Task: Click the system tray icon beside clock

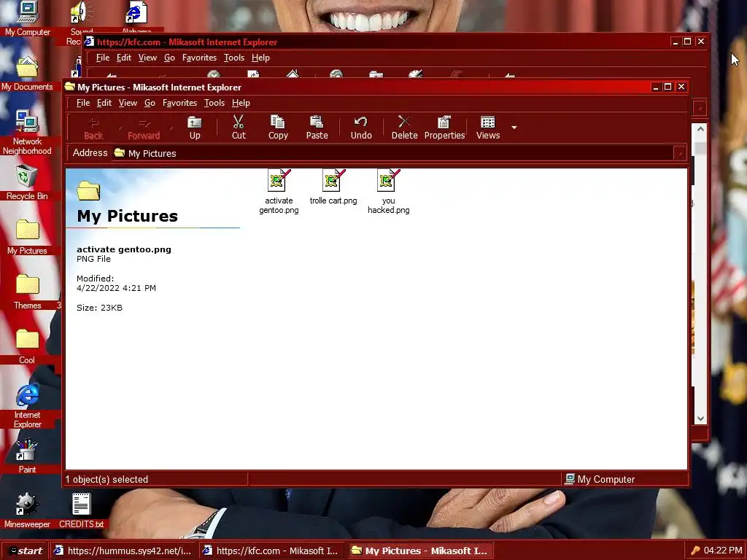Action: (x=695, y=551)
